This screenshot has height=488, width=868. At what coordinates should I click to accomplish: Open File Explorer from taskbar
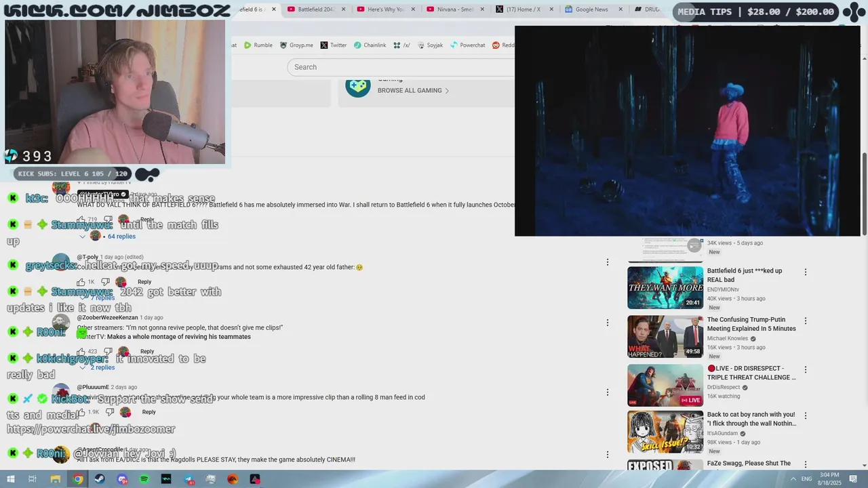point(56,479)
